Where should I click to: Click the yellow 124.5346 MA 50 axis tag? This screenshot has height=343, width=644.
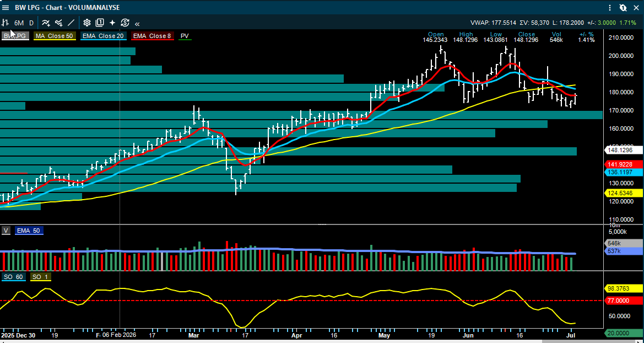pos(624,192)
